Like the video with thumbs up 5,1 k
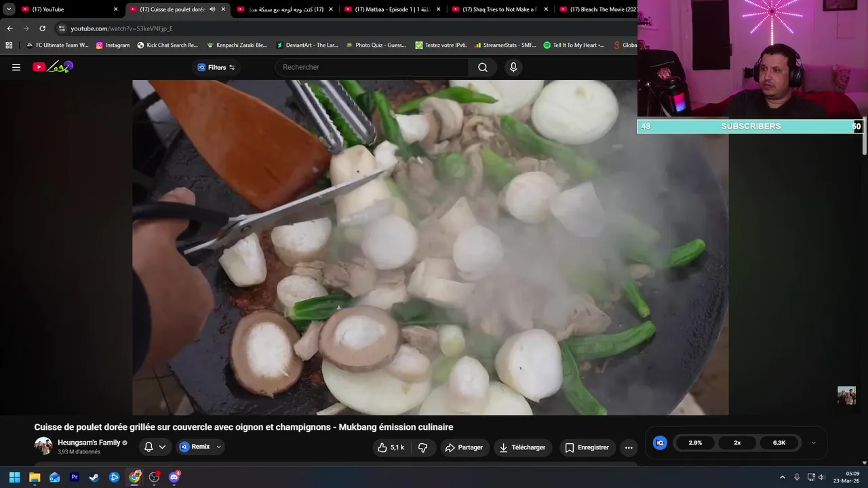The height and width of the screenshot is (488, 868). (391, 447)
